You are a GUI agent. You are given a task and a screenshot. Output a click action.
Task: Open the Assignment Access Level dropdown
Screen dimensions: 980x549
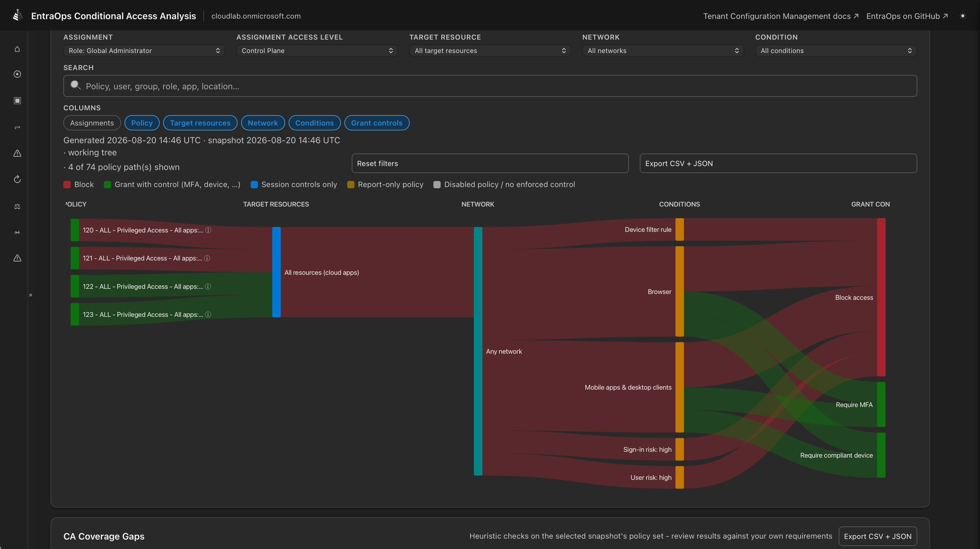pos(317,51)
